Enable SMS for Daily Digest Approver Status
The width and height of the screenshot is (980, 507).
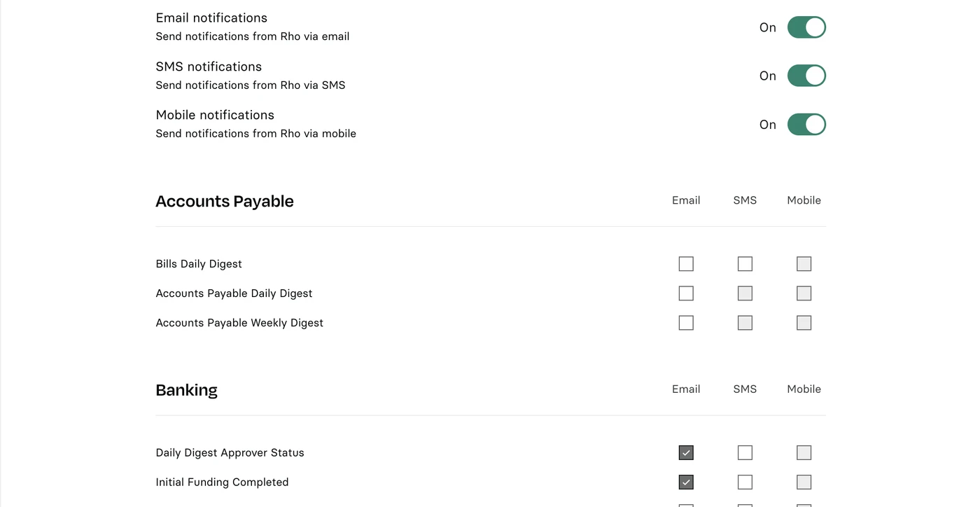[745, 453]
